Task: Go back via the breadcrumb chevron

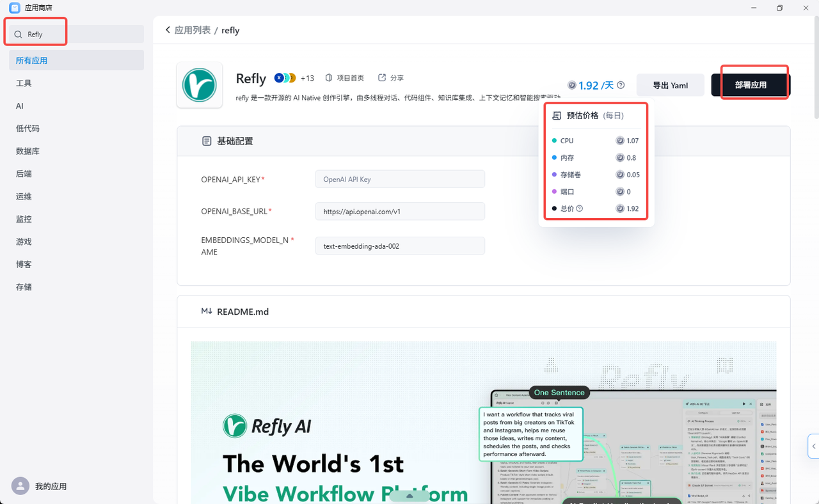Action: pyautogui.click(x=168, y=30)
